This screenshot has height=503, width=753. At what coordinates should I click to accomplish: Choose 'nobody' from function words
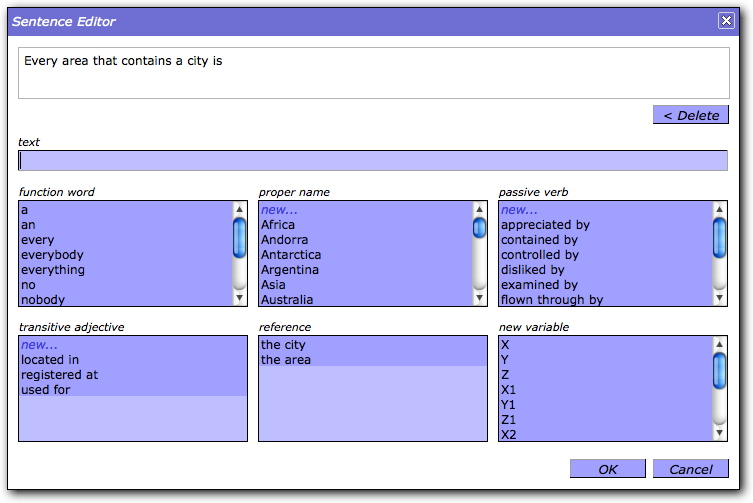coord(41,300)
